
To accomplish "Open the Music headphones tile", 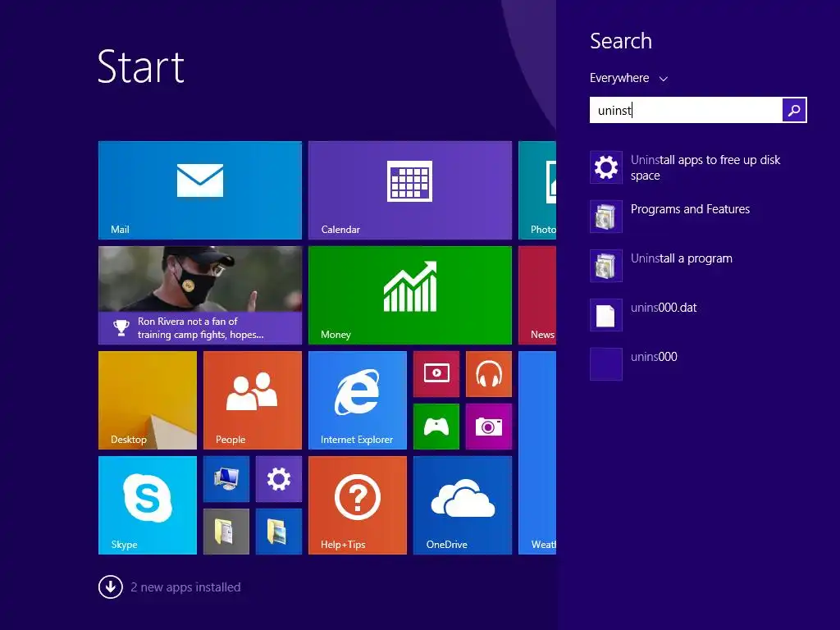I will coord(489,374).
